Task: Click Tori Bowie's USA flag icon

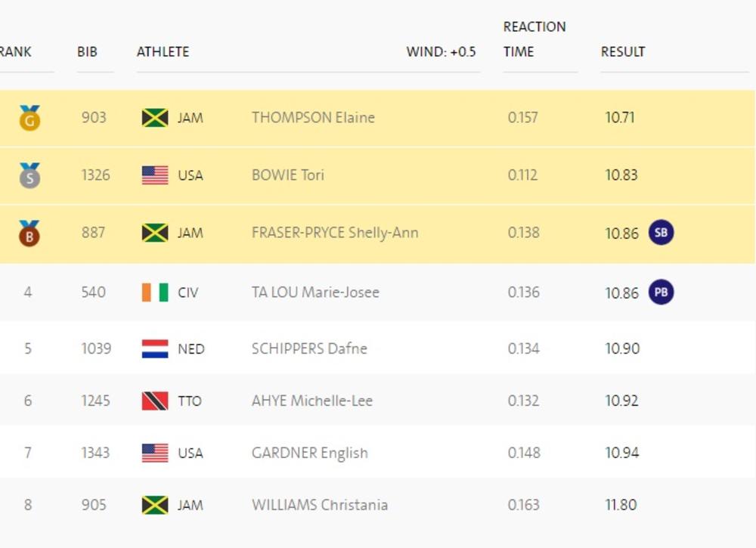Action: [x=155, y=175]
